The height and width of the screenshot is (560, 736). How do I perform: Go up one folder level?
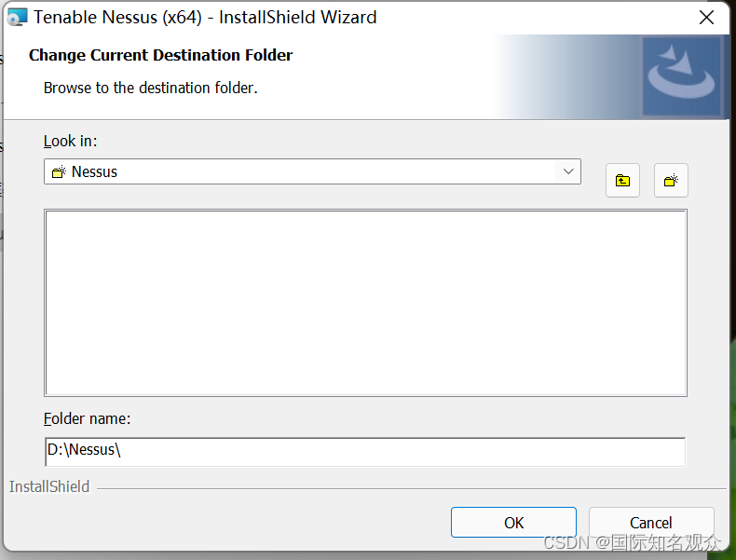(622, 180)
